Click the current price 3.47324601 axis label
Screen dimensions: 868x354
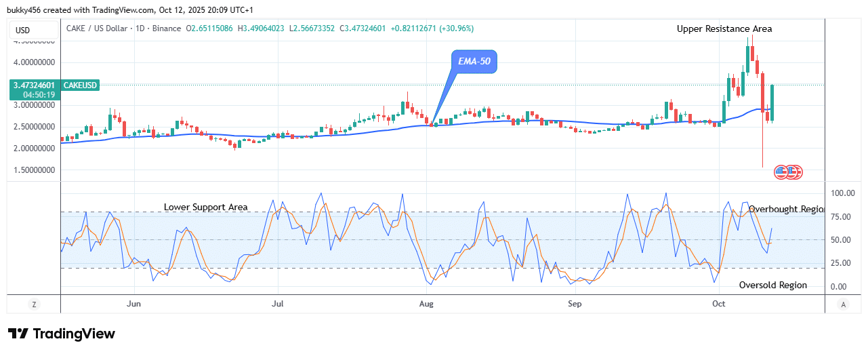(33, 85)
